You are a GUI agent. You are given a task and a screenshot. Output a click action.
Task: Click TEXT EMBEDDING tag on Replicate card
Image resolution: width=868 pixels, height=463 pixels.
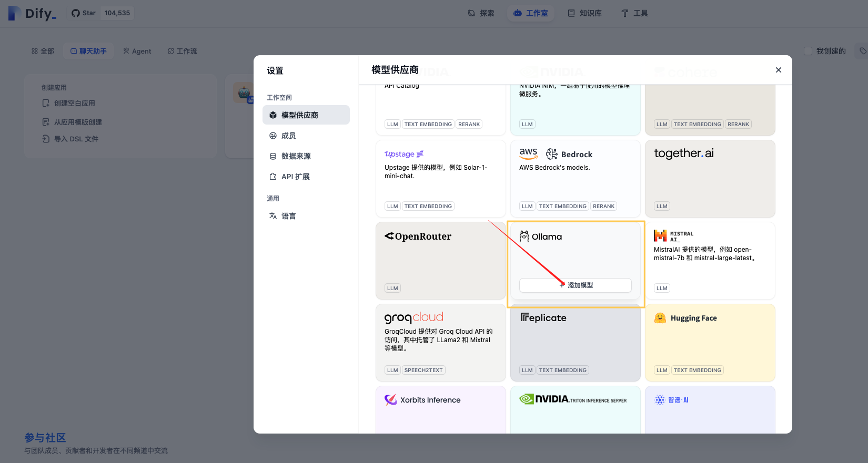click(563, 370)
